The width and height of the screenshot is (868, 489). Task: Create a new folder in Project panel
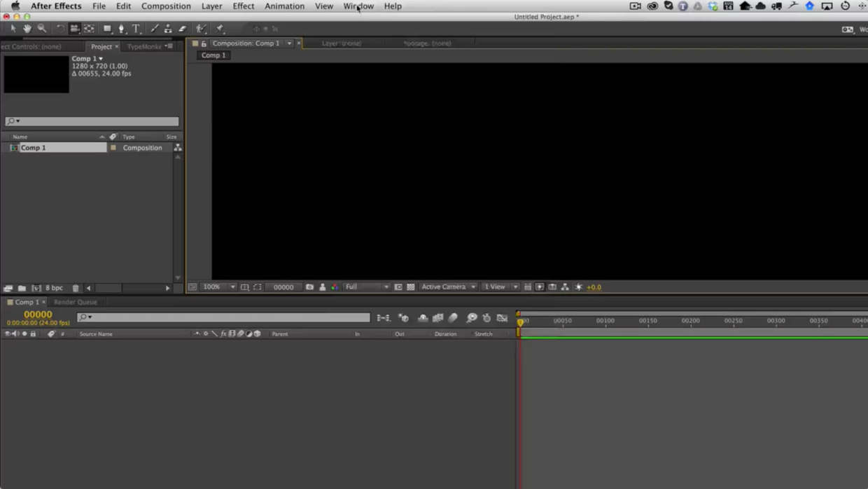tap(22, 288)
